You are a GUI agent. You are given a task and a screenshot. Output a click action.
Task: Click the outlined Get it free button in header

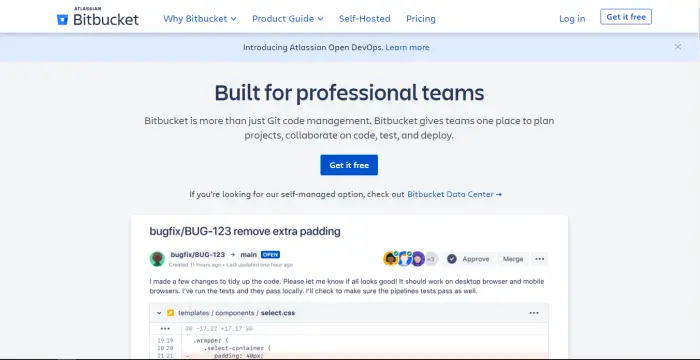coord(625,17)
